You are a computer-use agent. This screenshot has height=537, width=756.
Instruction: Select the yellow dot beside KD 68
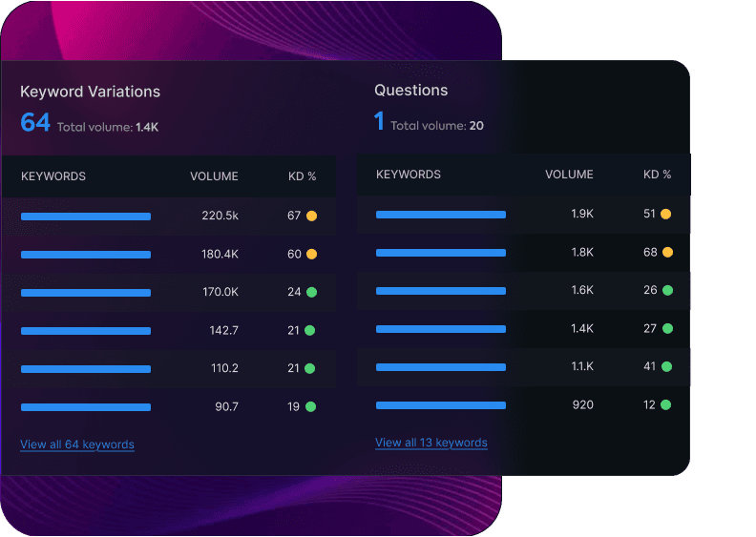click(666, 253)
